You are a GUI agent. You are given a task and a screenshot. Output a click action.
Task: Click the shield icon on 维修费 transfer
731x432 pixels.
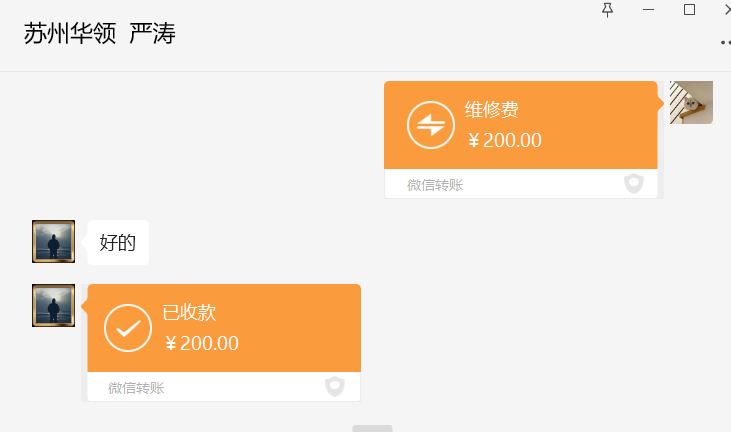(633, 184)
